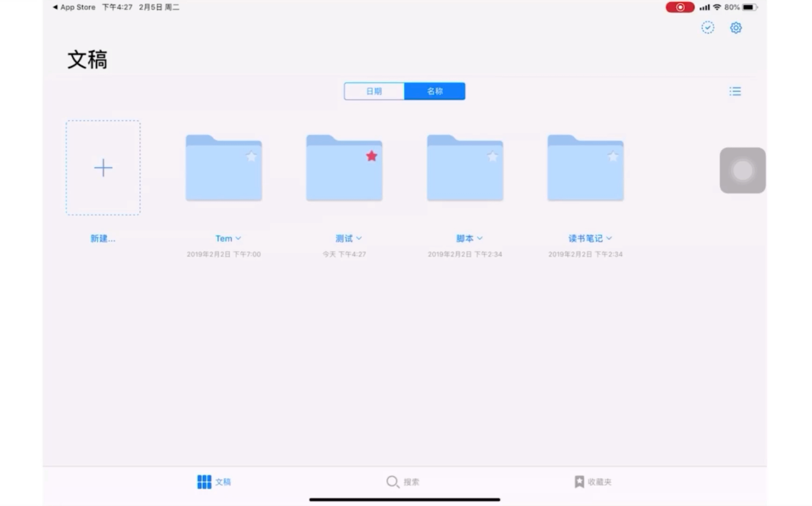Image resolution: width=812 pixels, height=506 pixels.
Task: Toggle the red favorite star on 测试
Action: [x=371, y=155]
